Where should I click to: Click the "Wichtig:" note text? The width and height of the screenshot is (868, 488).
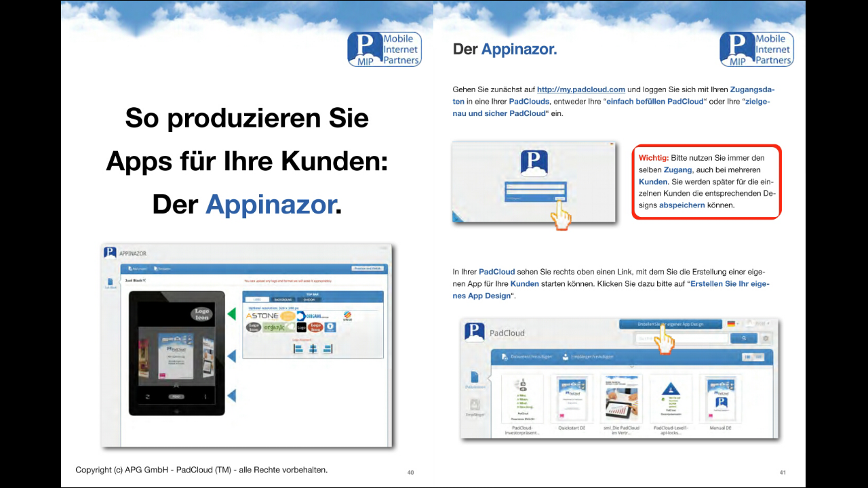point(654,157)
